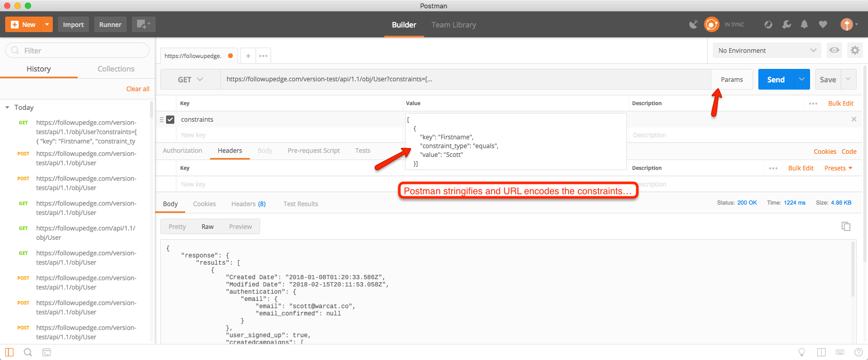868x360 pixels.
Task: Open the Presets dropdown
Action: (x=839, y=168)
